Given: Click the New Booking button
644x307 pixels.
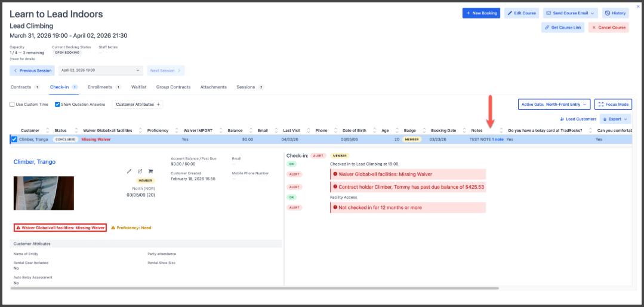Looking at the screenshot, I should 481,13.
